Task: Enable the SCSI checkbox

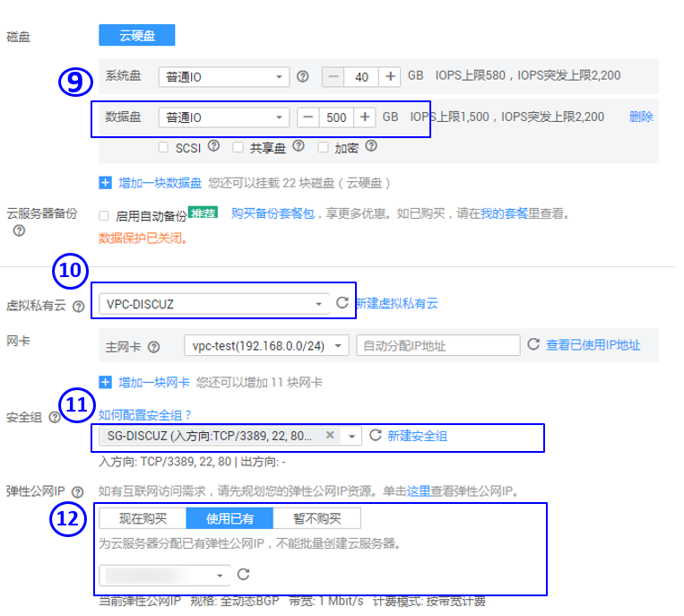Action: pos(163,147)
